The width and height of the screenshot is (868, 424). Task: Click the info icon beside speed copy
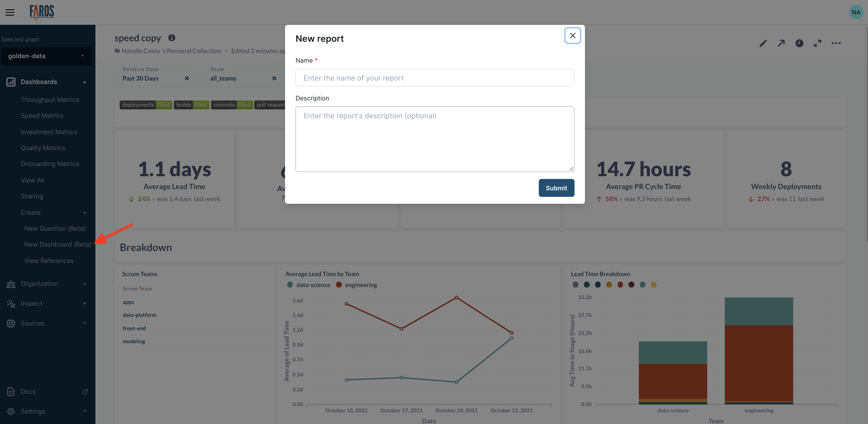pos(172,38)
